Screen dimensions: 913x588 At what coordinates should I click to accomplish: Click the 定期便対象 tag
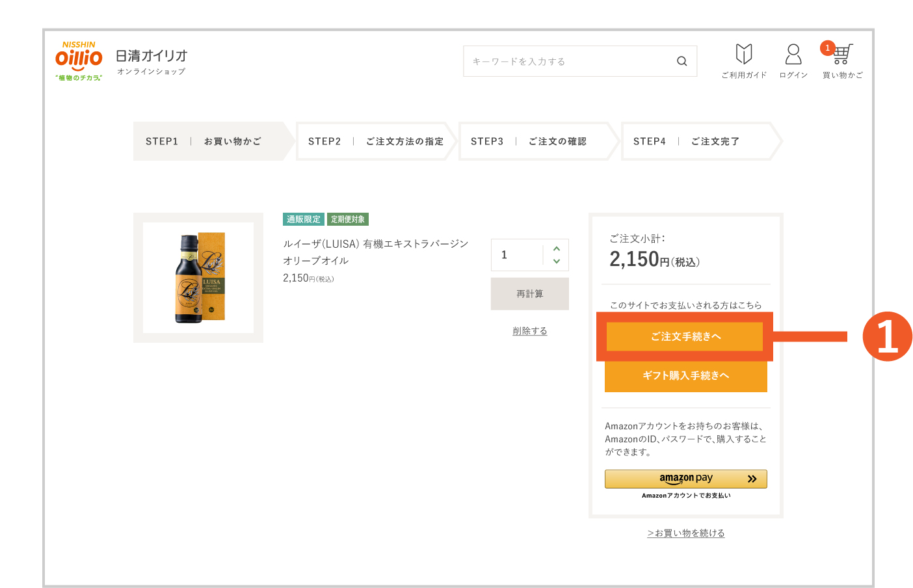[x=348, y=219]
